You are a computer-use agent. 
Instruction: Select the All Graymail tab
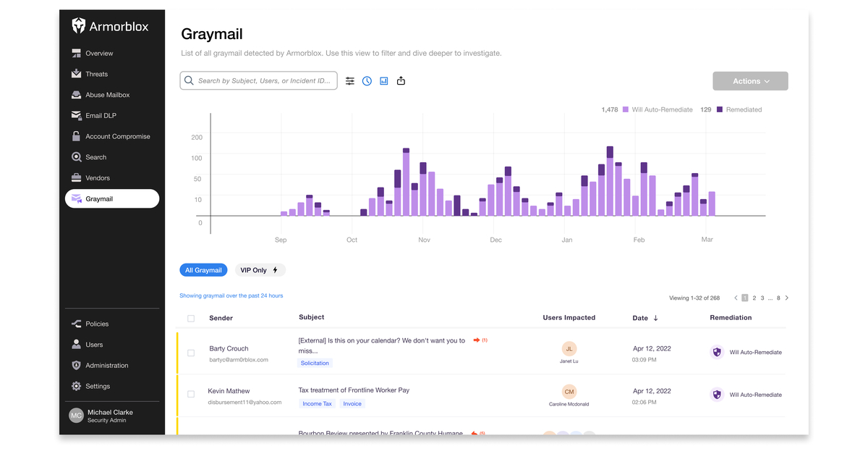pos(203,269)
